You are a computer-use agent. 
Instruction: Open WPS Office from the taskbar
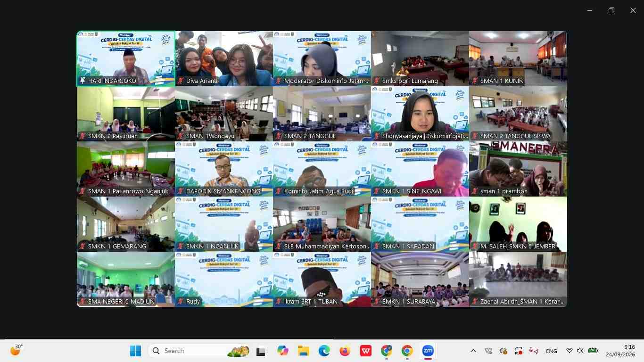(366, 351)
